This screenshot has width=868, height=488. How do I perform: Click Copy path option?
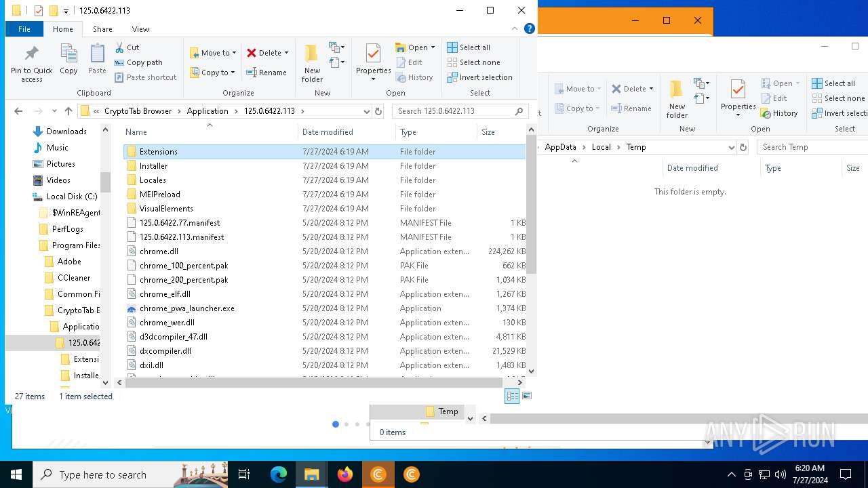click(x=139, y=62)
